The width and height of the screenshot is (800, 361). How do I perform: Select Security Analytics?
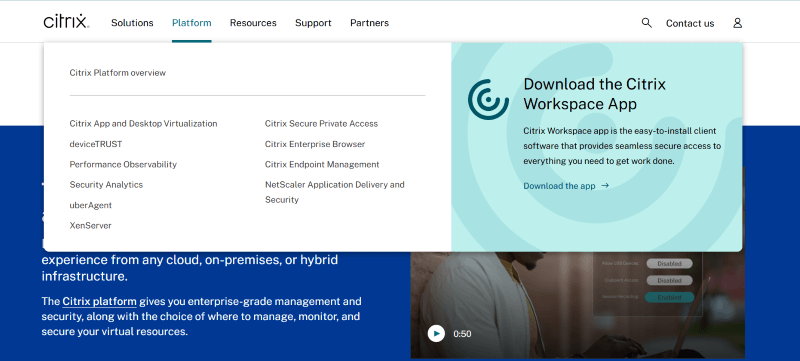pyautogui.click(x=106, y=185)
